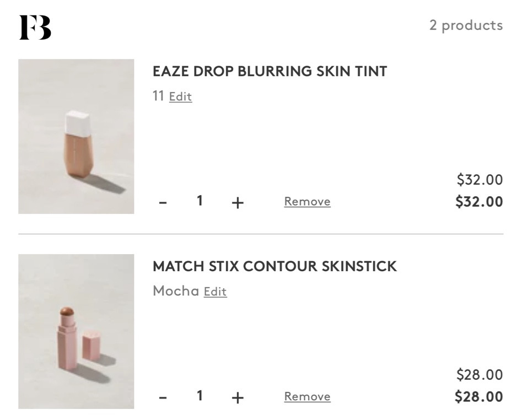Open the Match Stix product image
The width and height of the screenshot is (522, 420).
76,331
